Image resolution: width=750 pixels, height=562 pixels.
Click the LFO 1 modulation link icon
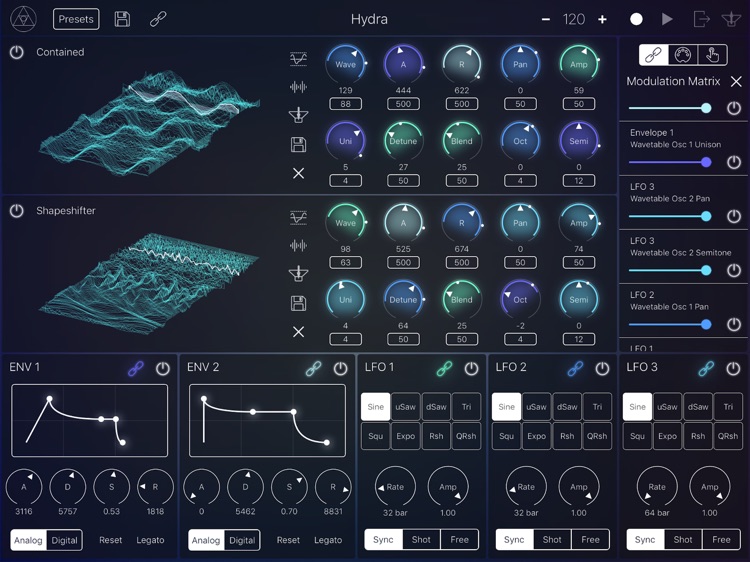pos(444,368)
